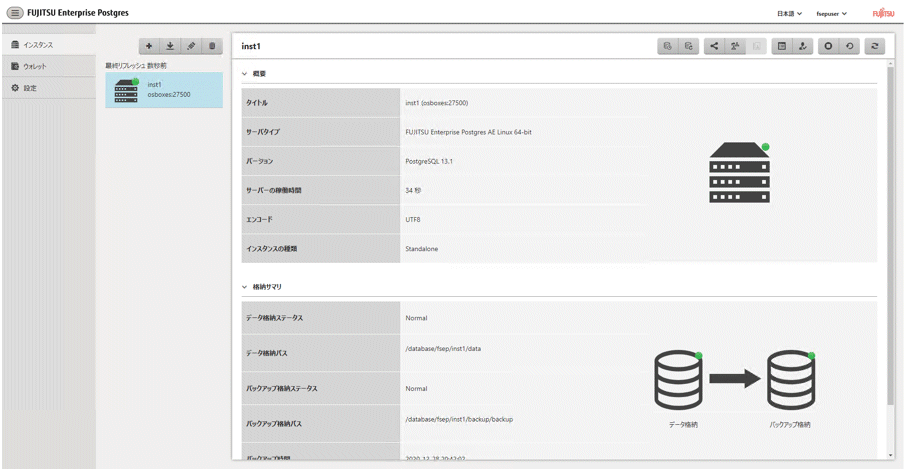Viewport: 904px width, 471px height.
Task: Open the hamburger menu beside FUJITSU Enterprise Postgres
Action: click(x=15, y=13)
